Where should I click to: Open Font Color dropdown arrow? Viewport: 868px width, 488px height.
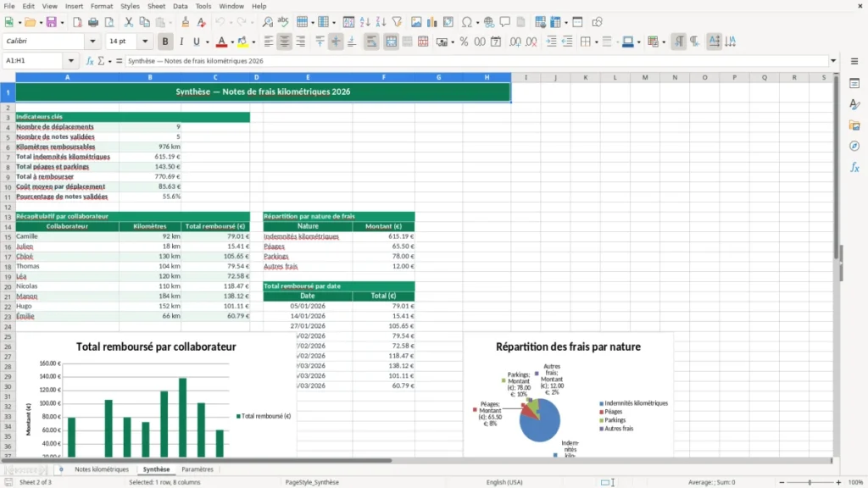click(x=232, y=42)
